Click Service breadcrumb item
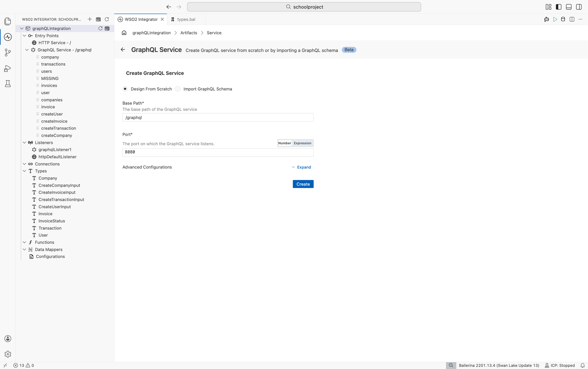Screen dimensions: 588x369 click(214, 33)
